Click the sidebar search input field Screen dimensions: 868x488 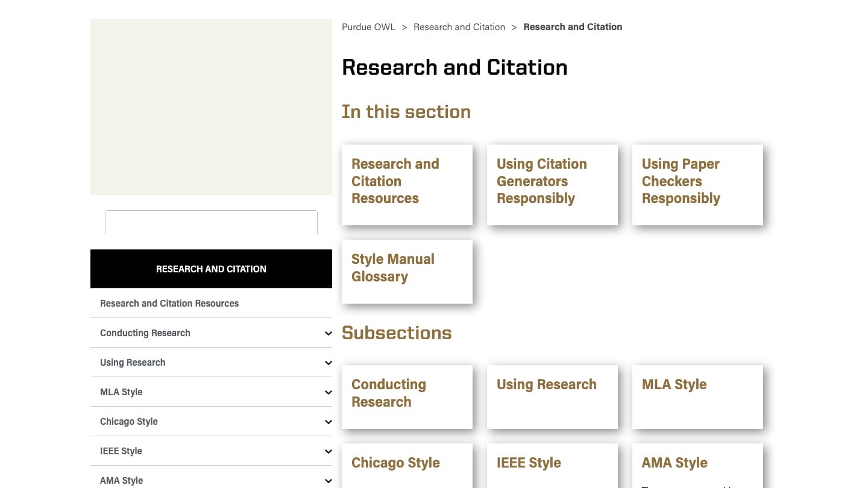(x=211, y=222)
